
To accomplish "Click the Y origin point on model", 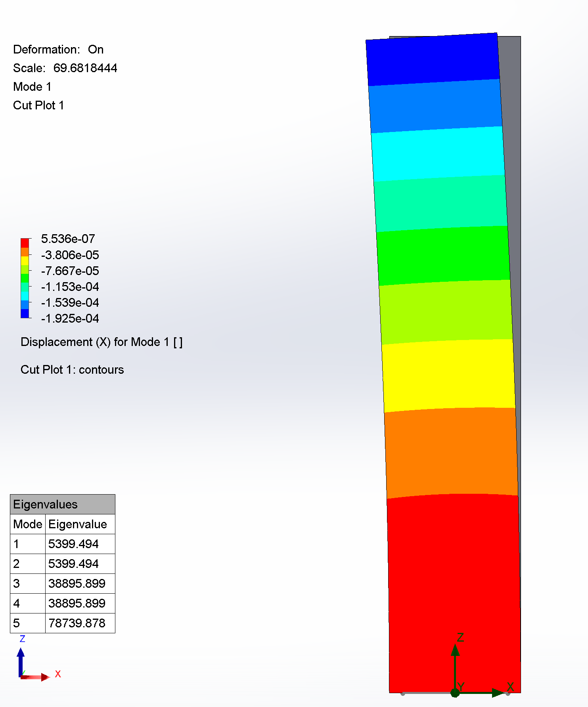I will 455,693.
